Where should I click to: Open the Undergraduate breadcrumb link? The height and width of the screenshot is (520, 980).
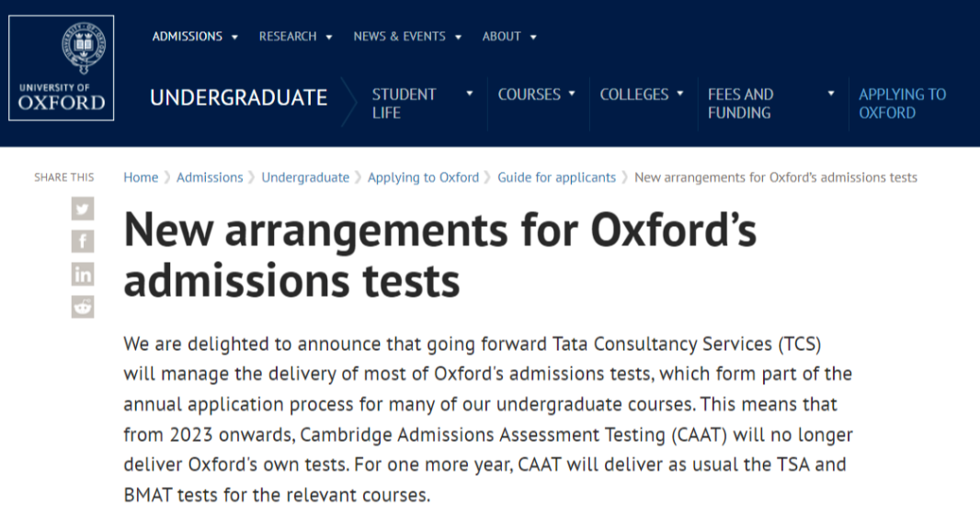[x=305, y=177]
